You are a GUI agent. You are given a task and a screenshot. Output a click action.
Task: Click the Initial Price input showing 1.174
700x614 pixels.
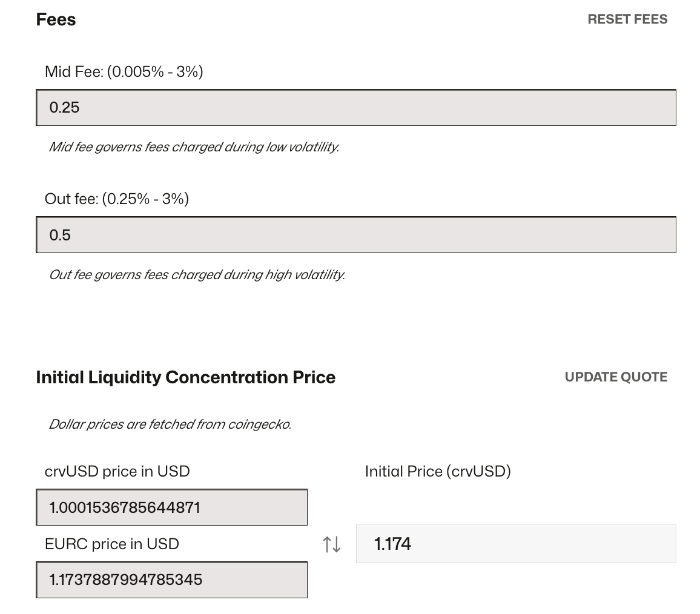pos(516,544)
